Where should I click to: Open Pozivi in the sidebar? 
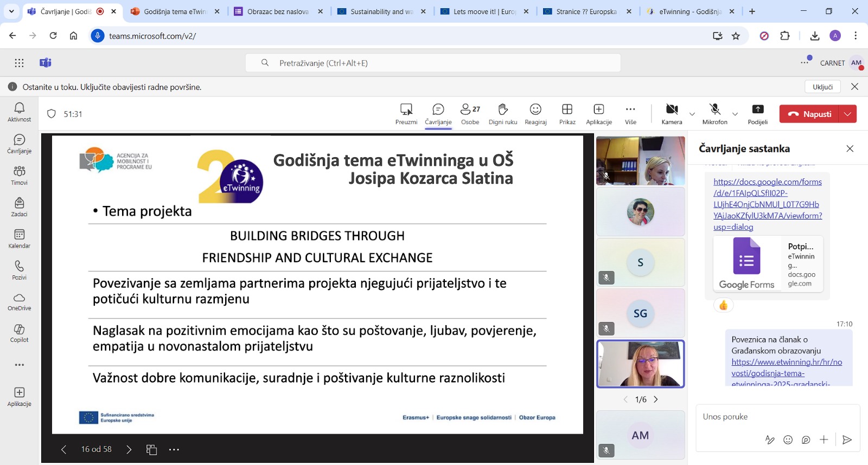pos(19,270)
